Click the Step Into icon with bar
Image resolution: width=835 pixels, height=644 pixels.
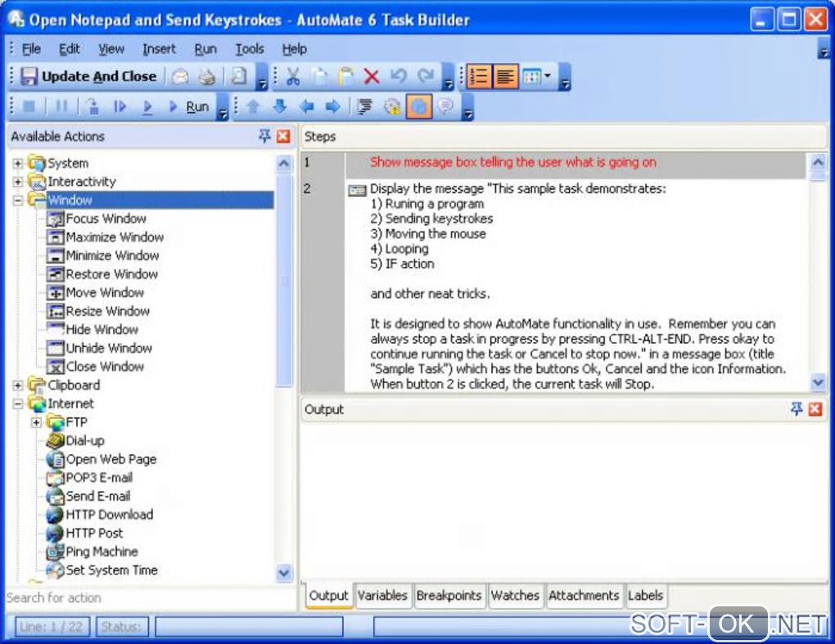click(x=120, y=107)
